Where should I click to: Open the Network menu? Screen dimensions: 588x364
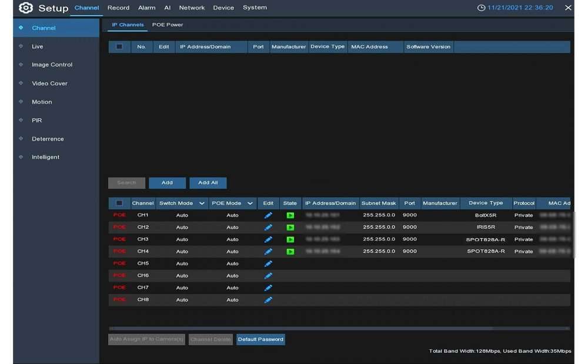coord(192,8)
